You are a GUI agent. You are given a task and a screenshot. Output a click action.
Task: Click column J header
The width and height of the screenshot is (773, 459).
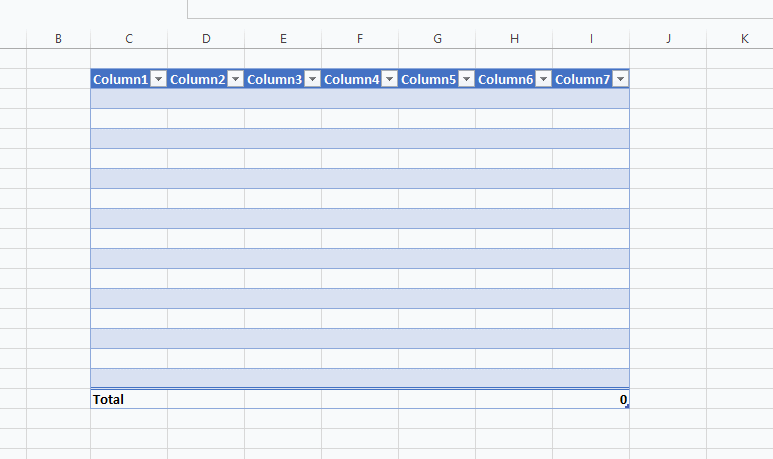tap(668, 39)
